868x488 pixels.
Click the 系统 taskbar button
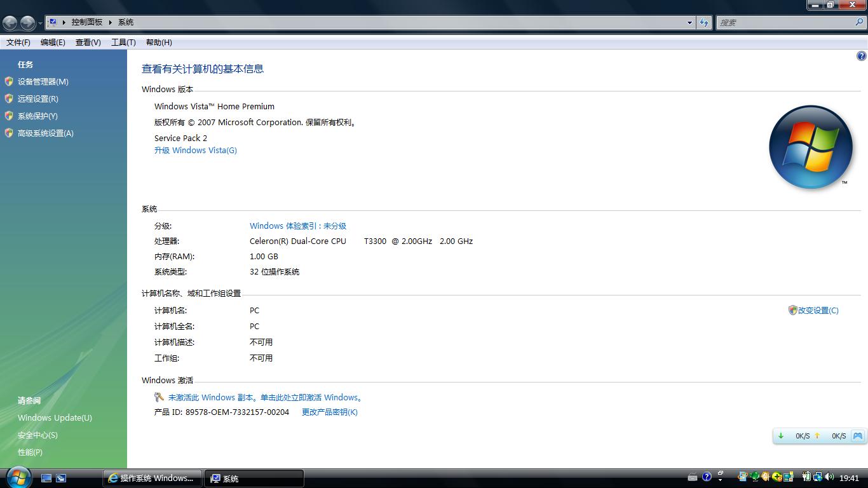point(254,478)
